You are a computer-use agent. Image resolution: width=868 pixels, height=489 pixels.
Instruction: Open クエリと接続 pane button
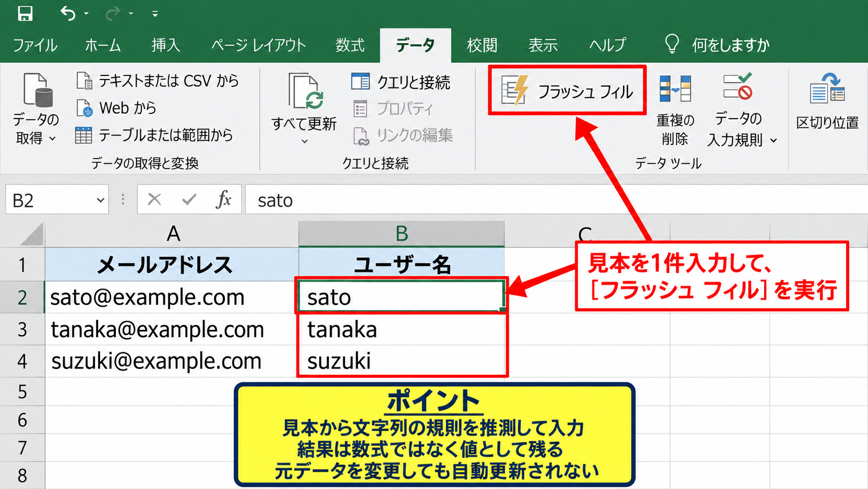[x=401, y=82]
